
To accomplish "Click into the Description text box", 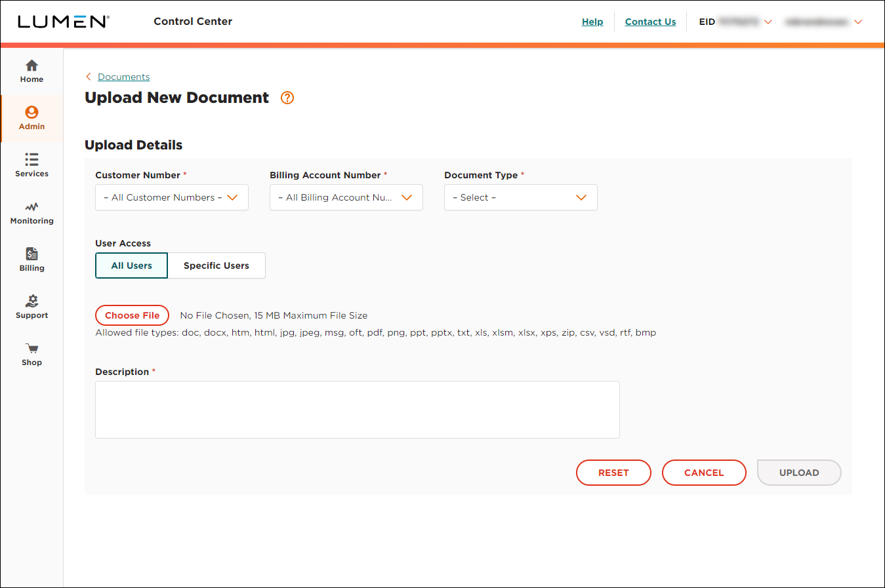I will pyautogui.click(x=358, y=410).
